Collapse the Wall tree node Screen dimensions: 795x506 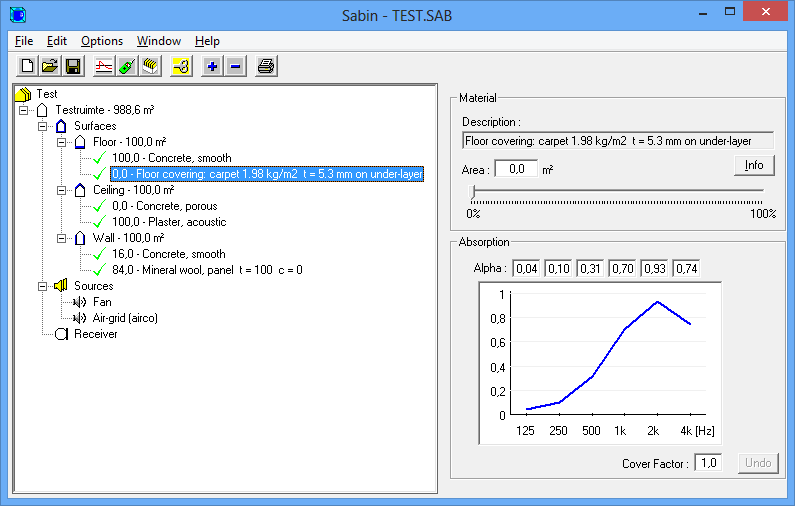(61, 238)
